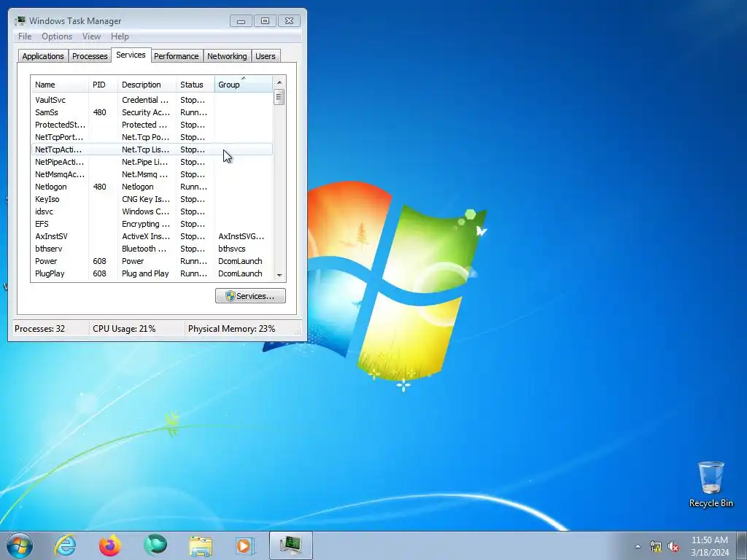Screen dimensions: 747x560
Task: Sort by the Group column header
Action: click(x=244, y=85)
